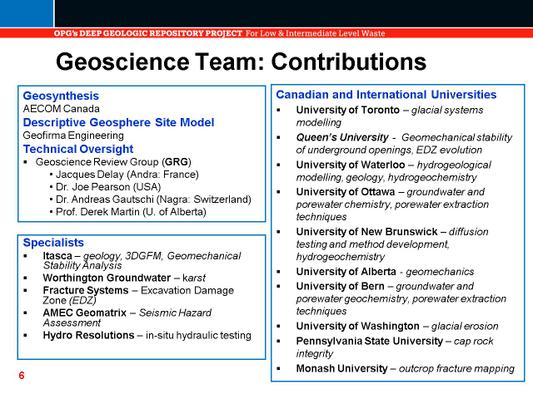533x399 pixels.
Task: Click the 'Queen's University' bullet item
Action: [404, 143]
